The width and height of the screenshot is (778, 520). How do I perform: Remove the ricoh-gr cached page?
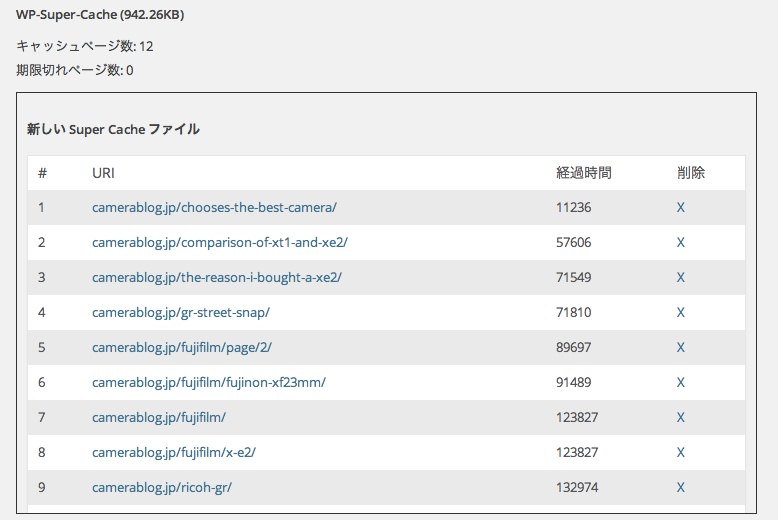pos(680,487)
